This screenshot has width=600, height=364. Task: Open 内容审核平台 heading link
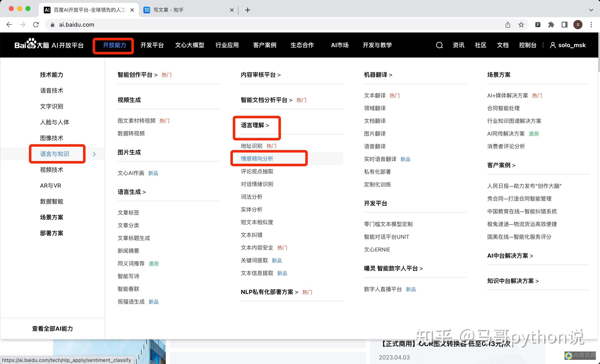261,75
